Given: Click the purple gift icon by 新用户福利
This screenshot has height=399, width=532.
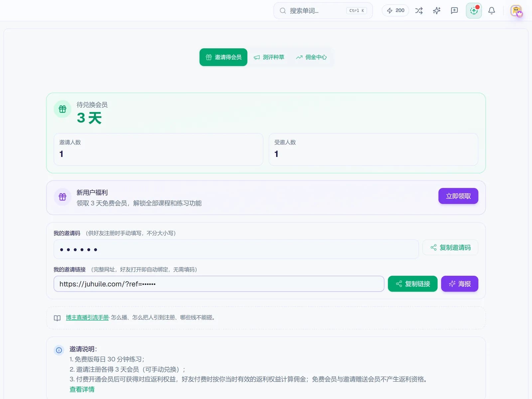Looking at the screenshot, I should pos(63,197).
